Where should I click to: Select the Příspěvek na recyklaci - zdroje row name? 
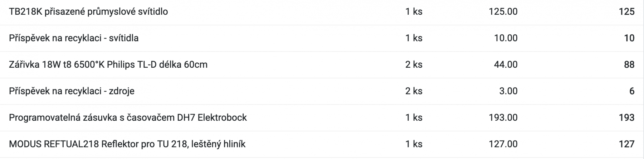72,91
